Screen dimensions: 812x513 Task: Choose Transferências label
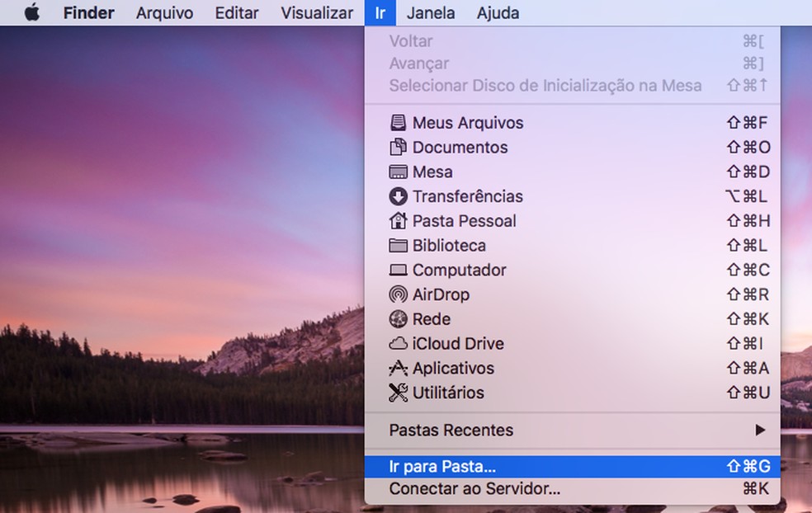coord(468,196)
